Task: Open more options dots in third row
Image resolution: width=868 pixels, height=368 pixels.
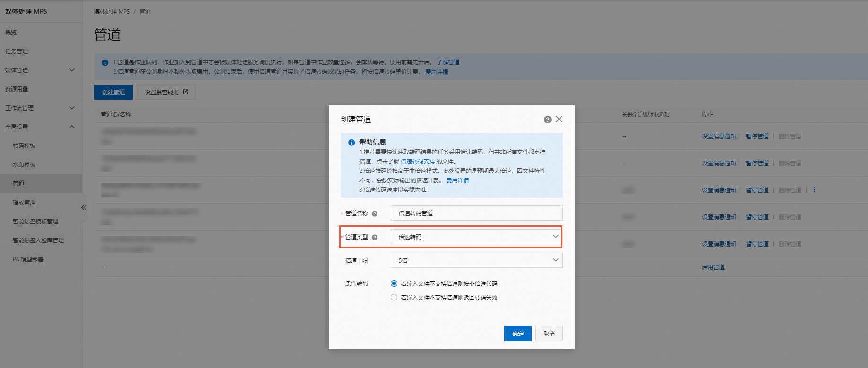Action: (x=814, y=190)
